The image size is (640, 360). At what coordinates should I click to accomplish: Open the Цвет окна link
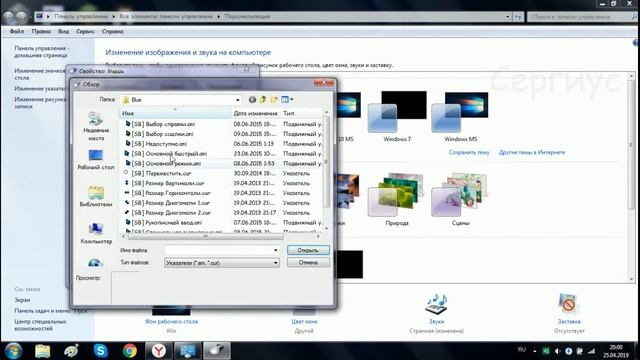pyautogui.click(x=304, y=322)
